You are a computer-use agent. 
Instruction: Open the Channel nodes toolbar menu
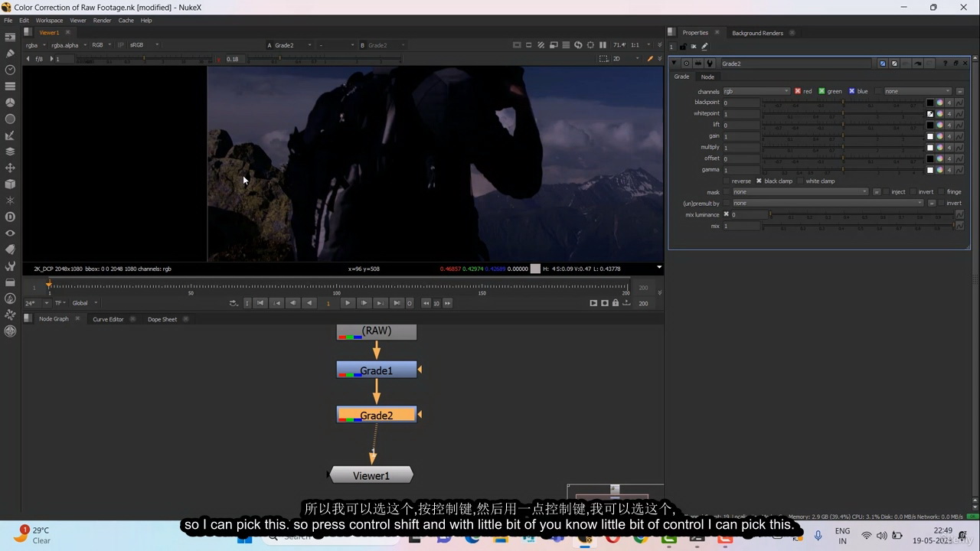coord(10,86)
